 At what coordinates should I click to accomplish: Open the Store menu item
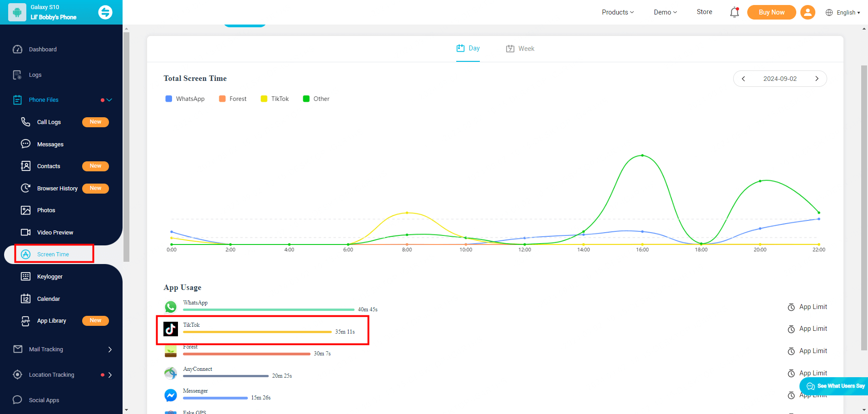pos(705,12)
